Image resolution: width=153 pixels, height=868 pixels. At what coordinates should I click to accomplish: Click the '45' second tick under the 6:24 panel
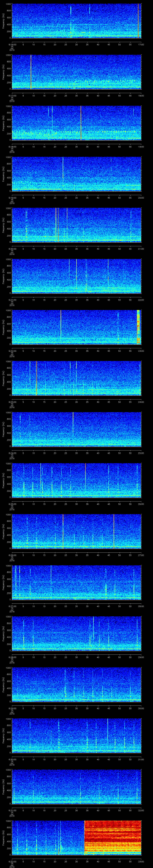click(109, 453)
